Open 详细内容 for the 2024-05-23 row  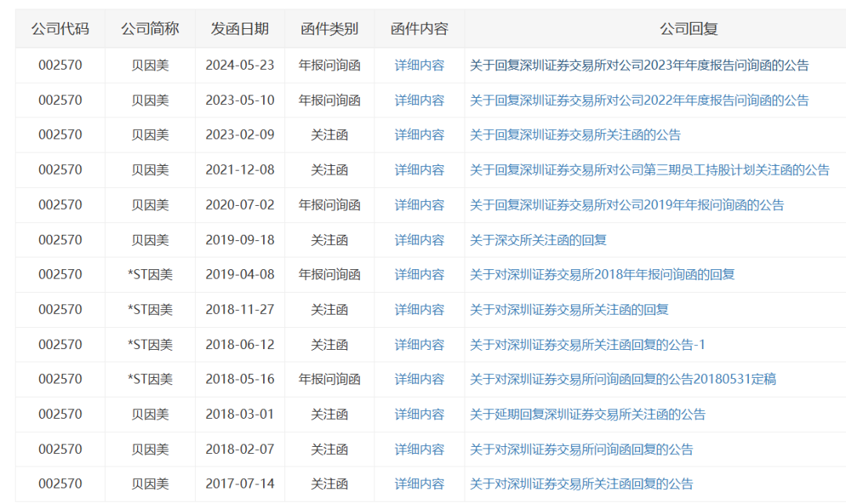(x=419, y=65)
